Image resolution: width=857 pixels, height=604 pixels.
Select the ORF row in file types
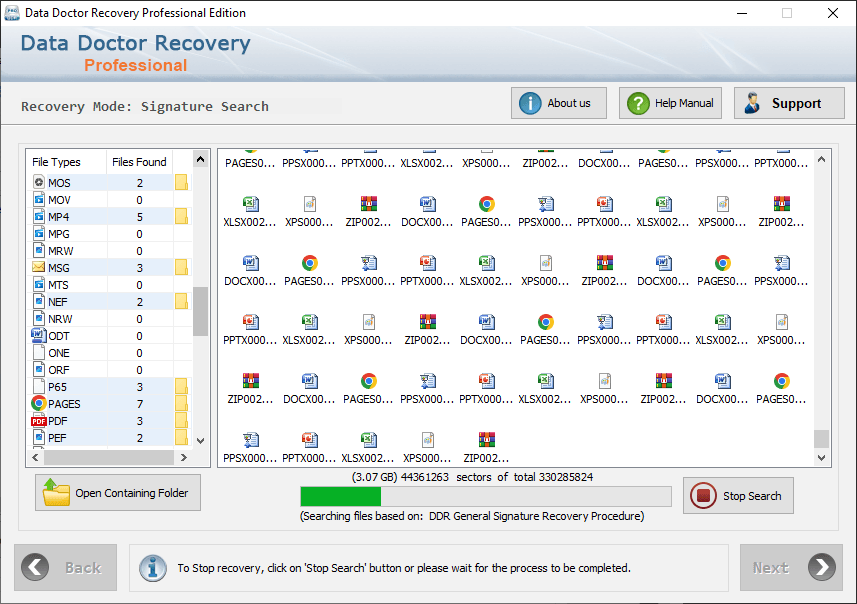(x=109, y=370)
